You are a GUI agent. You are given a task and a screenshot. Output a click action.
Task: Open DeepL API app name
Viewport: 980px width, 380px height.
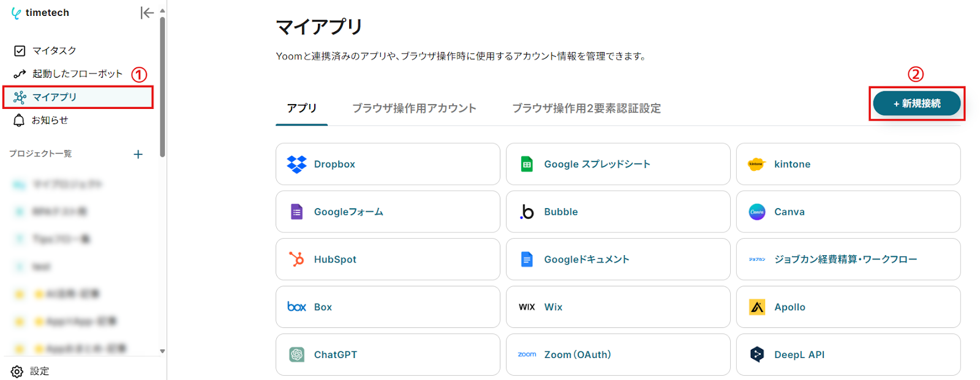[x=799, y=354]
